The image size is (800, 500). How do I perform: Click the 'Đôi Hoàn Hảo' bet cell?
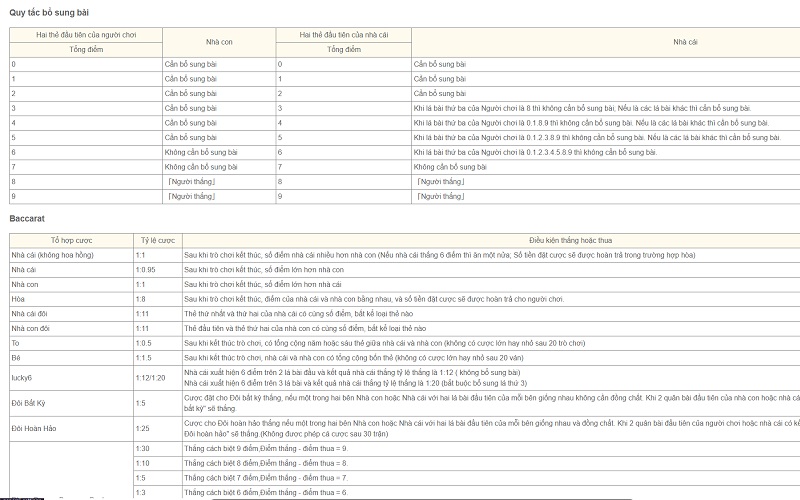point(34,429)
